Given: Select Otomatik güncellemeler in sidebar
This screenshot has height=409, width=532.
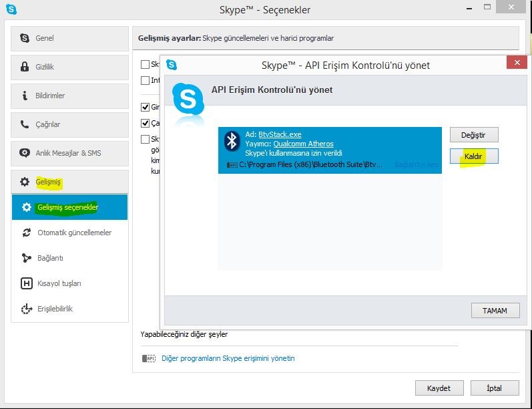Looking at the screenshot, I should (69, 233).
